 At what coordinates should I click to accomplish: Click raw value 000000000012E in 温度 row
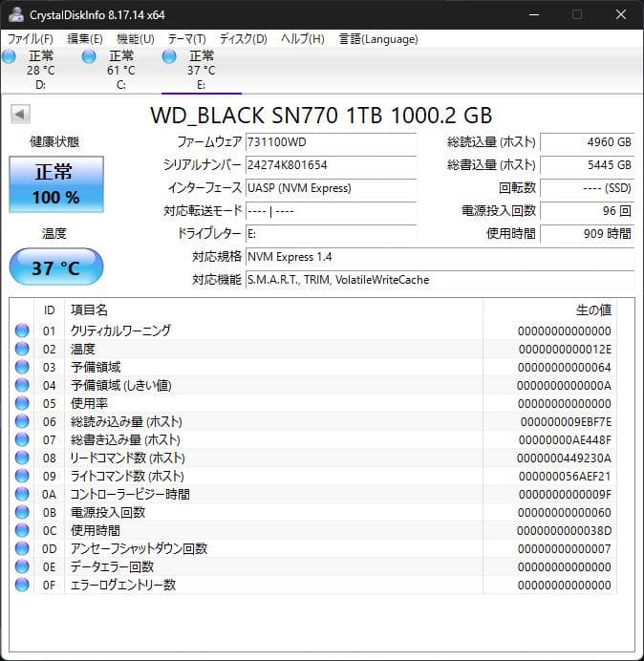(x=565, y=350)
